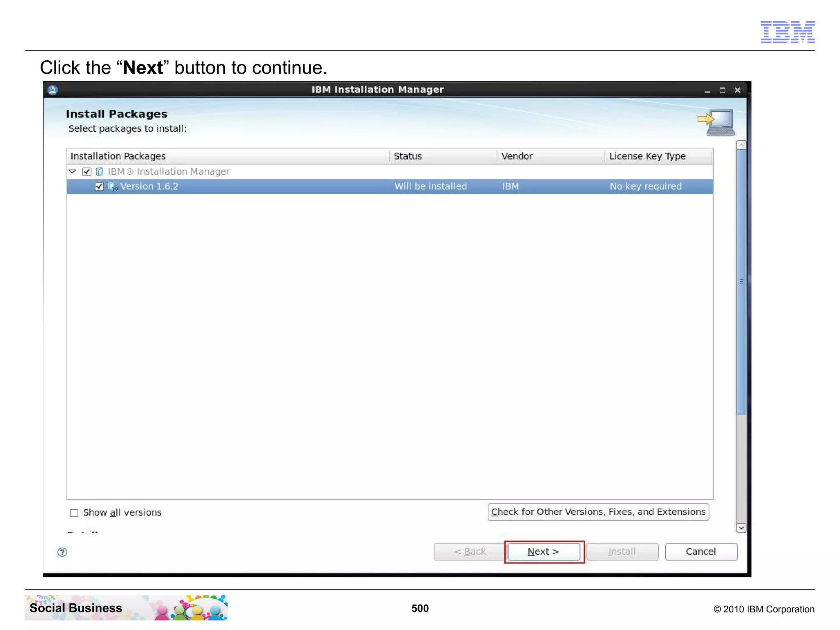Screen dimensions: 840x630
Task: Click the install computer arrow icon
Action: 716,123
